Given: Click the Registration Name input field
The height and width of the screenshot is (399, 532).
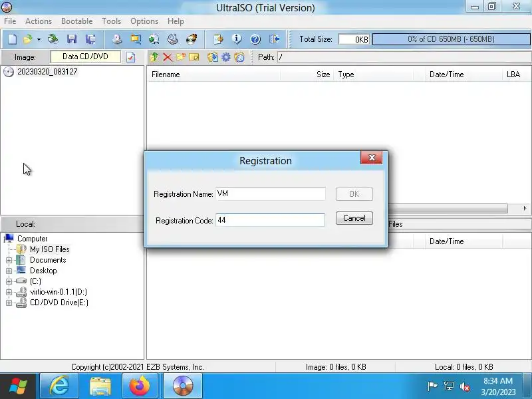Looking at the screenshot, I should pos(271,194).
